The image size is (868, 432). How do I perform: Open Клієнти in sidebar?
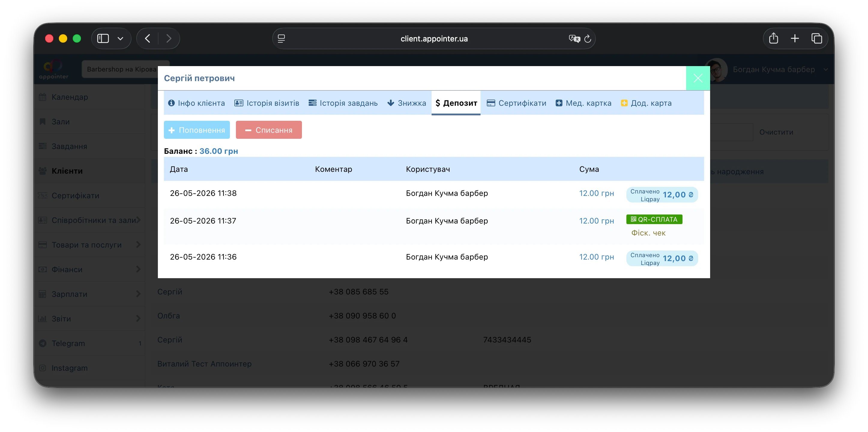coord(89,171)
